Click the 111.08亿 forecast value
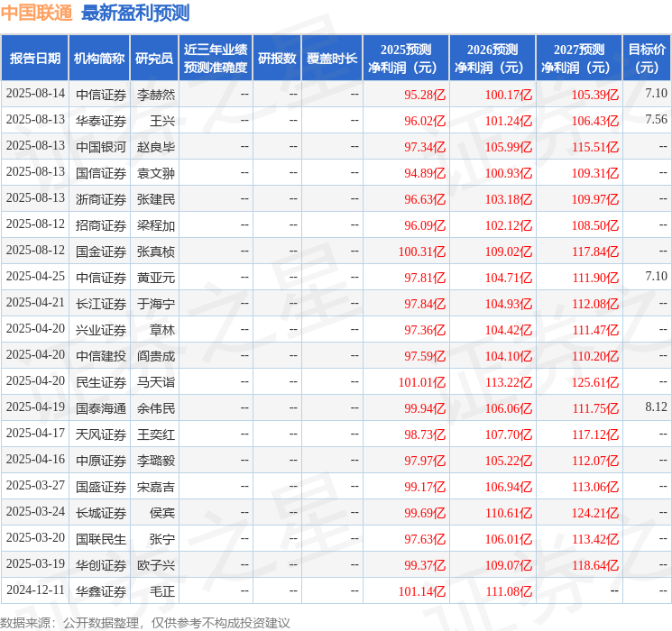The image size is (672, 631). click(509, 591)
